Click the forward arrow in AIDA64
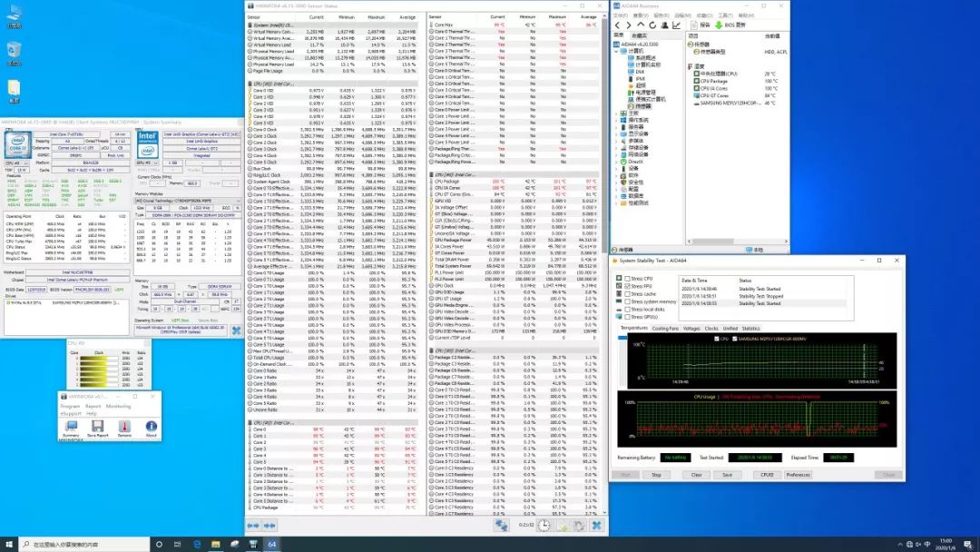This screenshot has height=552, width=980. pyautogui.click(x=629, y=25)
